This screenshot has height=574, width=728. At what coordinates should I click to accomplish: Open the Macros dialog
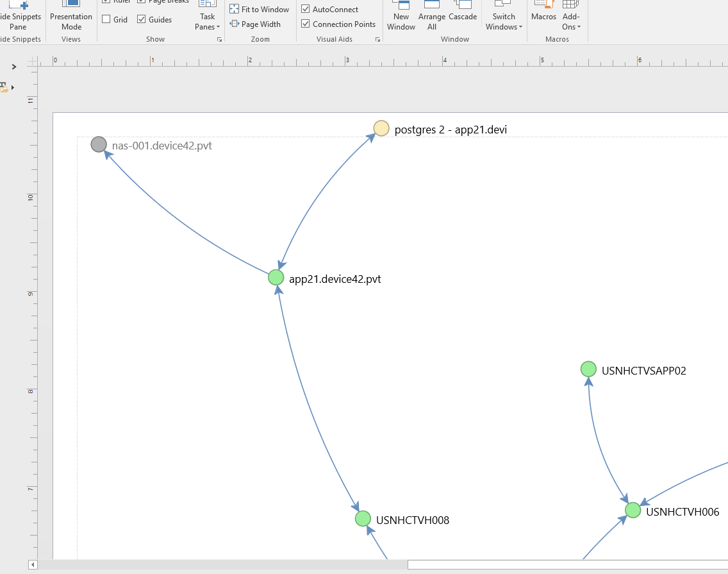pos(543,12)
